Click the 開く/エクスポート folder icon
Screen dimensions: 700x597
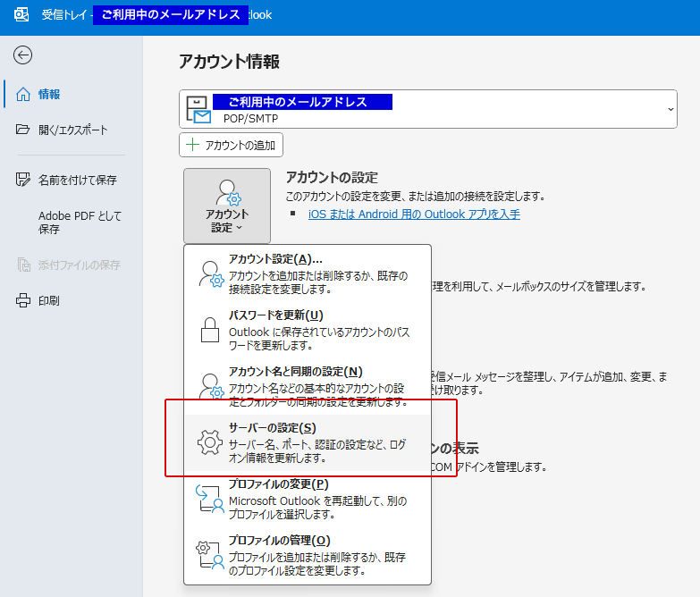[x=23, y=130]
